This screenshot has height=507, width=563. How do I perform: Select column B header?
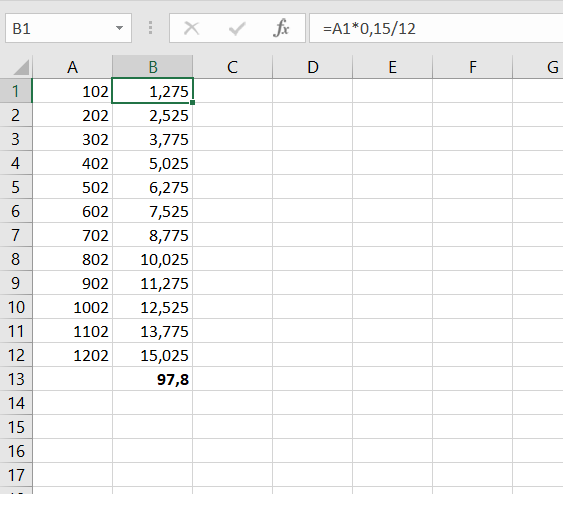coord(153,67)
